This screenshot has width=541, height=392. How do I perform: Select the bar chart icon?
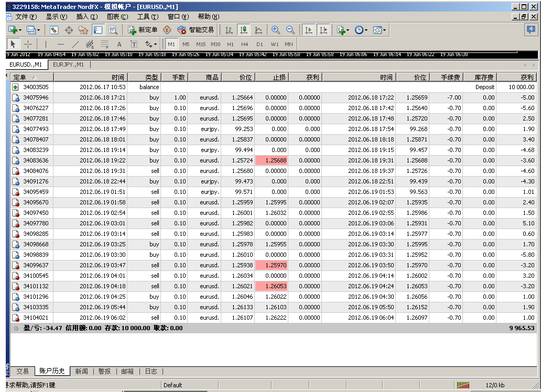pos(229,30)
